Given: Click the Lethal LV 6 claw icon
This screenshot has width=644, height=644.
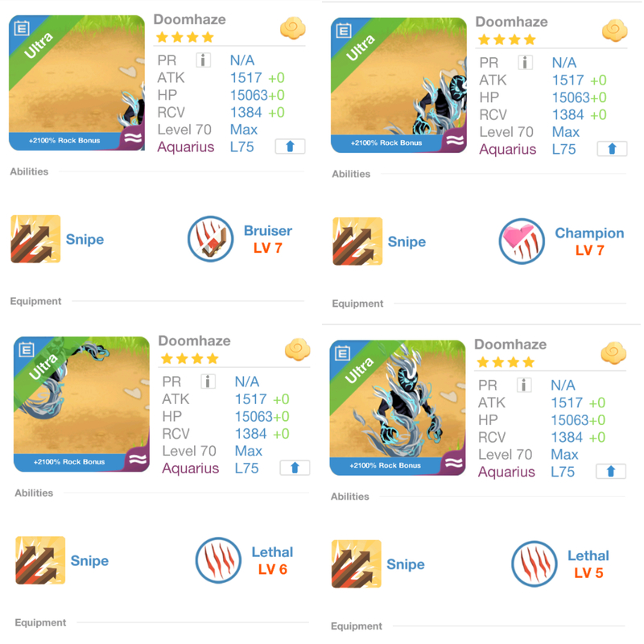Looking at the screenshot, I should tap(218, 560).
